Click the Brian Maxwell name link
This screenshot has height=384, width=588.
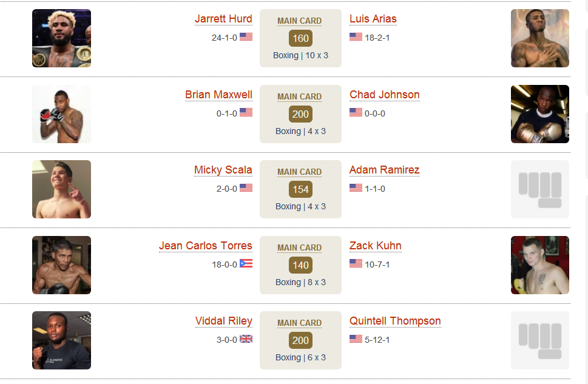point(218,95)
